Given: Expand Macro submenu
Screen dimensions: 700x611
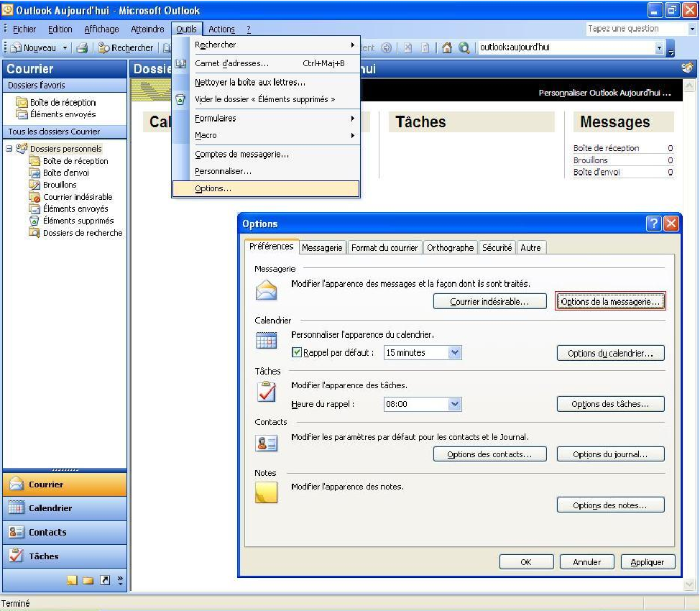Looking at the screenshot, I should pyautogui.click(x=352, y=135).
